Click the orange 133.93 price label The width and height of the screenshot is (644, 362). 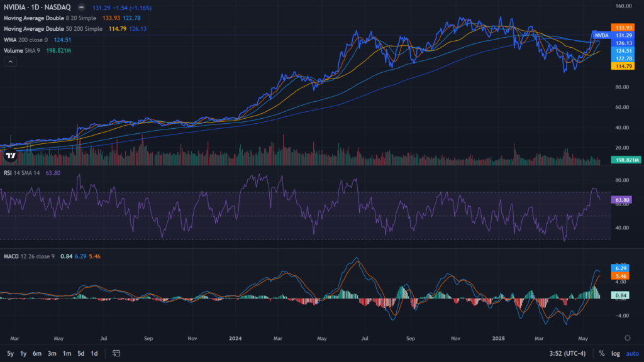(x=623, y=28)
